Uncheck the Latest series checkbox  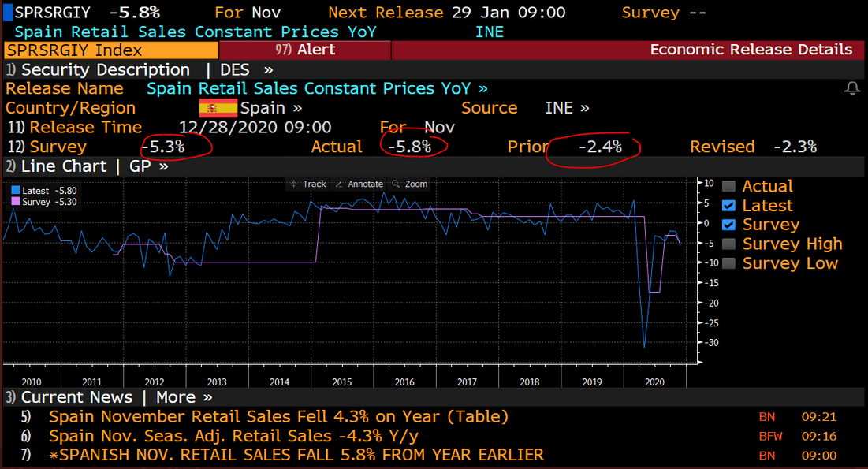[x=728, y=206]
